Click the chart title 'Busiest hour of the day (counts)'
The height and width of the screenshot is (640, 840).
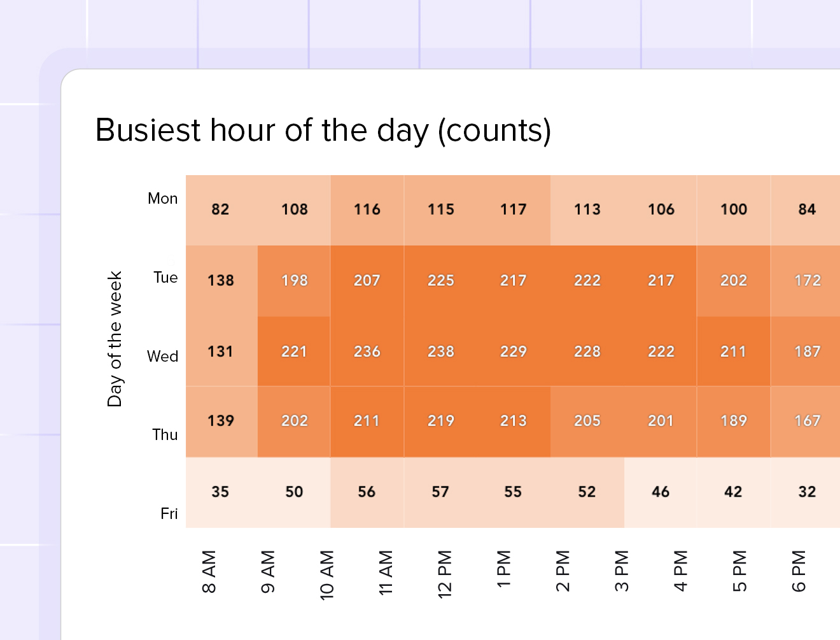[x=323, y=131]
